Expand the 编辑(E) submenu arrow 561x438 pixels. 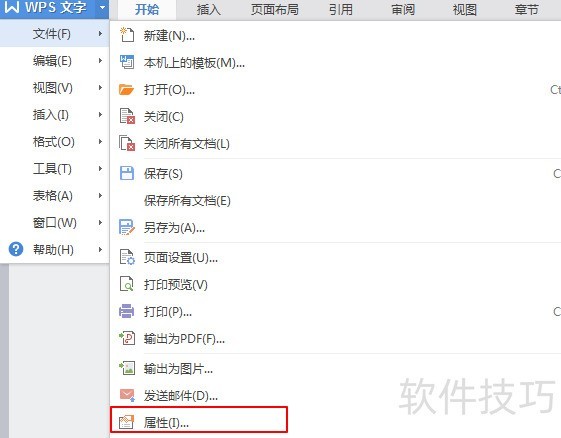click(100, 61)
